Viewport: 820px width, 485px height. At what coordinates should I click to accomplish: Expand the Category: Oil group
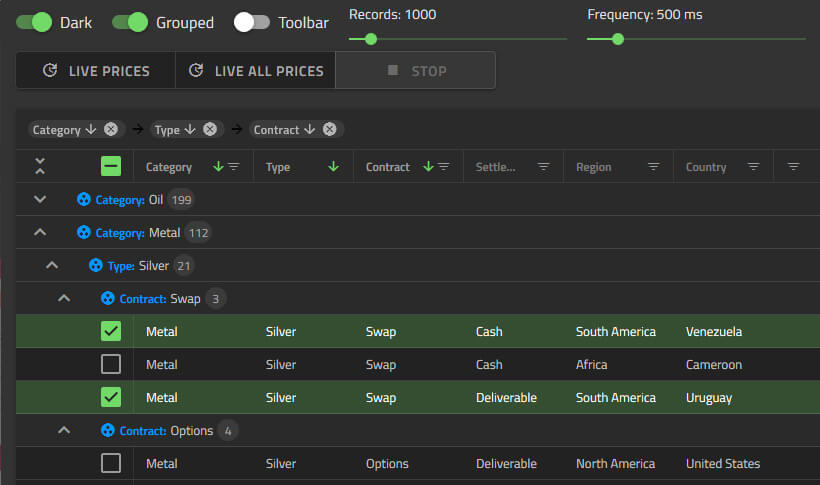40,200
